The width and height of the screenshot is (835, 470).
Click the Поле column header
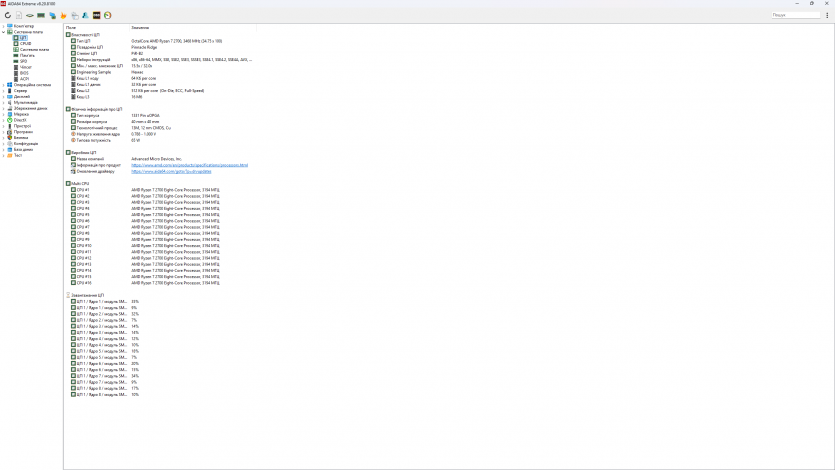tap(71, 26)
